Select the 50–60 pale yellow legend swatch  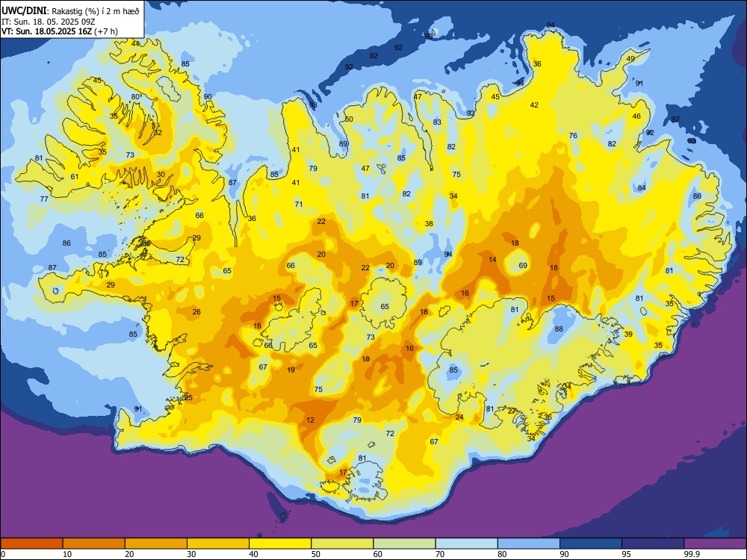point(343,544)
